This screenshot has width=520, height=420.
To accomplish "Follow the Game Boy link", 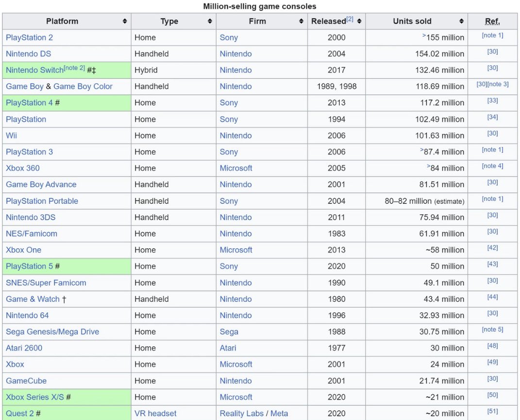I will tap(25, 86).
